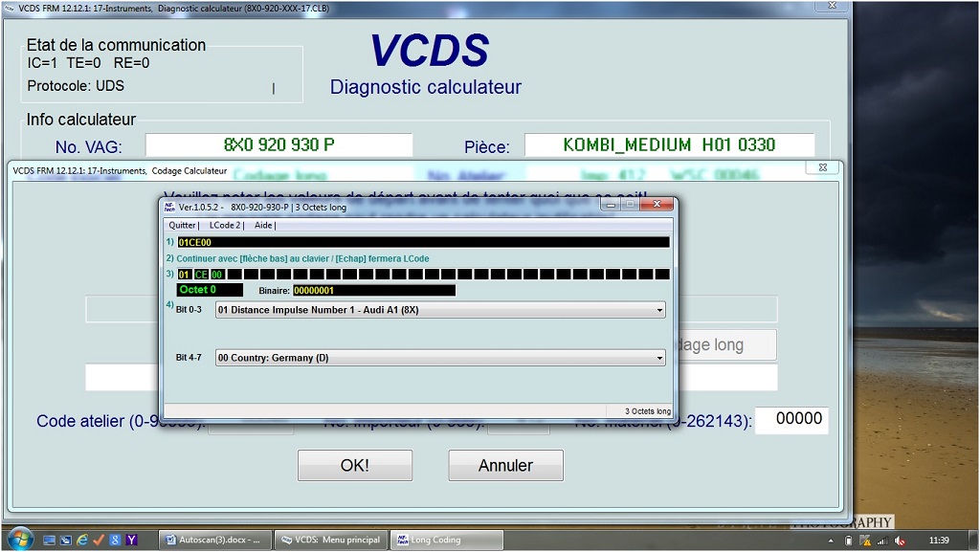980x552 pixels.
Task: Switch to Autoscan(3).docx taskbar window
Action: click(213, 541)
